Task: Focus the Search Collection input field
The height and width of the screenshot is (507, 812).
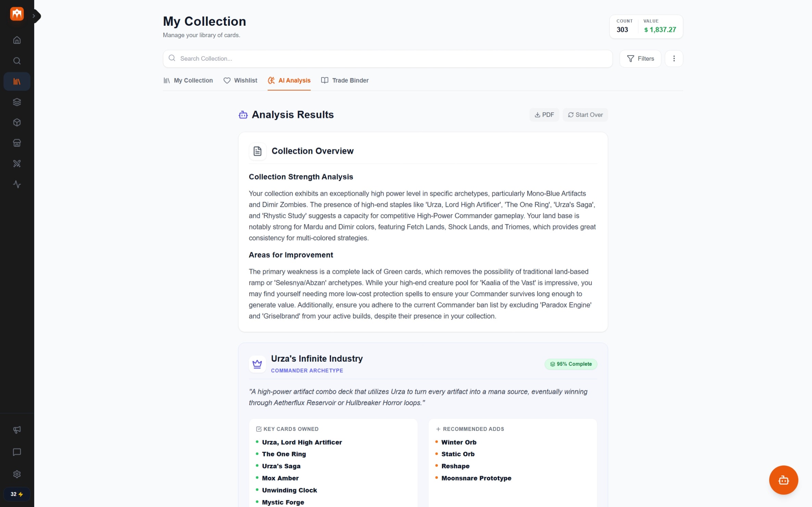Action: [388, 59]
